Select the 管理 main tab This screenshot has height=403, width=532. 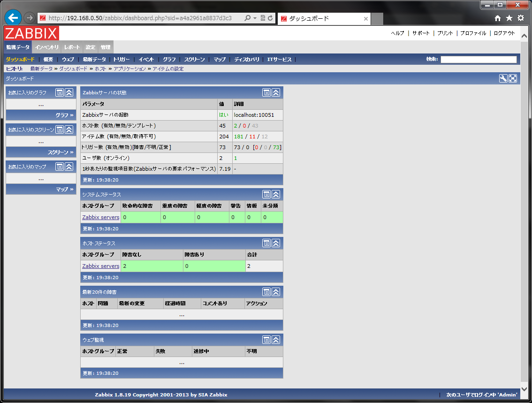click(x=106, y=47)
